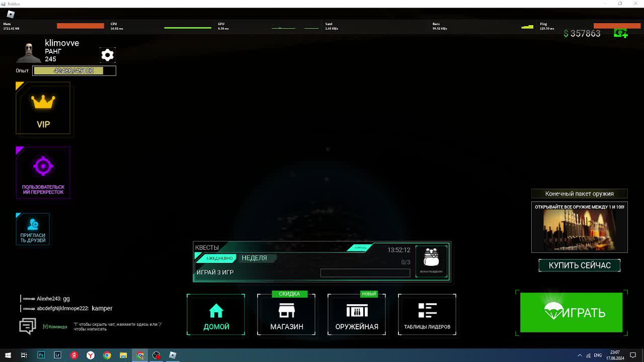This screenshot has height=362, width=644.
Task: Click the КУПИТЬ СЕЙЧАС button
Action: 580,265
